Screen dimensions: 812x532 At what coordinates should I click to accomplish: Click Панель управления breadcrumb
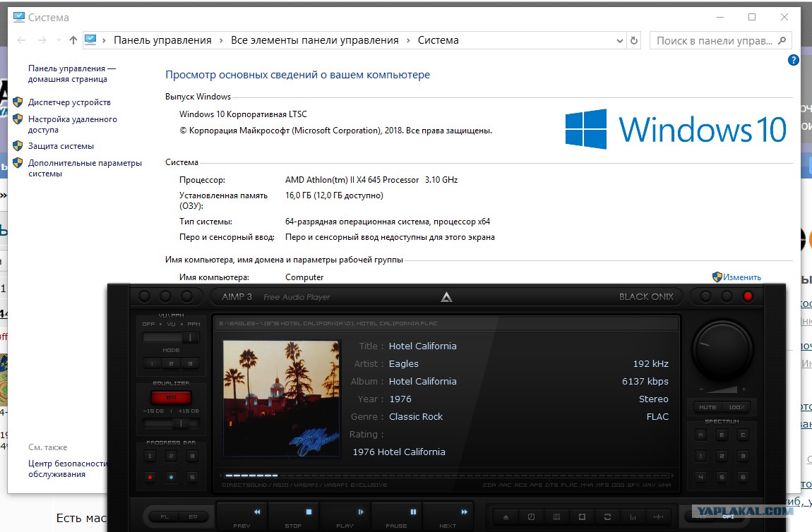coord(162,40)
